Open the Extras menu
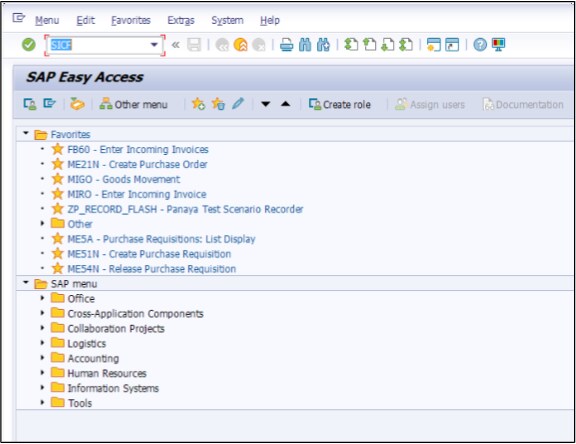The width and height of the screenshot is (576, 444). coord(181,20)
